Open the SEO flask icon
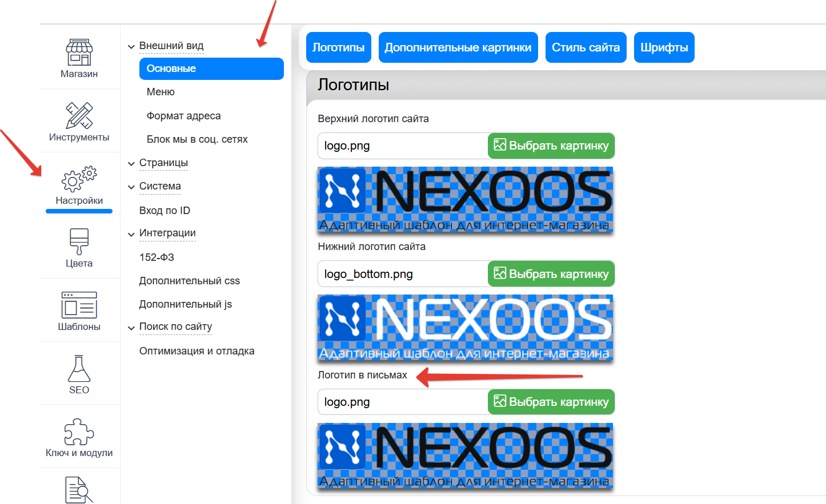Image resolution: width=826 pixels, height=504 pixels. click(79, 374)
